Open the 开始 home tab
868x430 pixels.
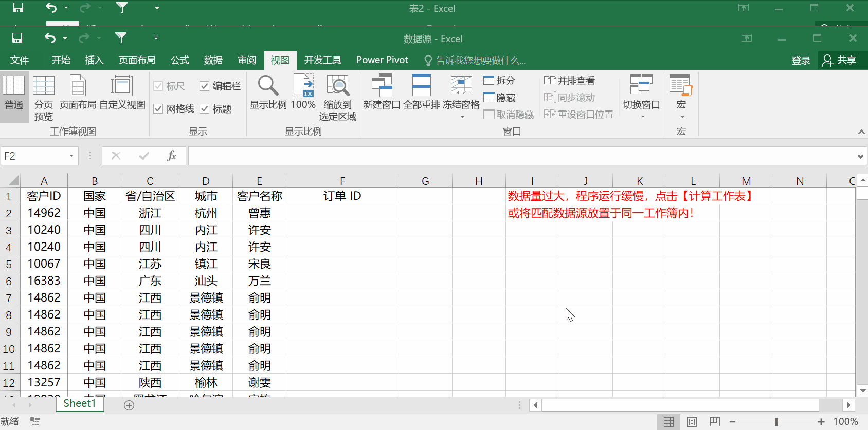point(61,60)
